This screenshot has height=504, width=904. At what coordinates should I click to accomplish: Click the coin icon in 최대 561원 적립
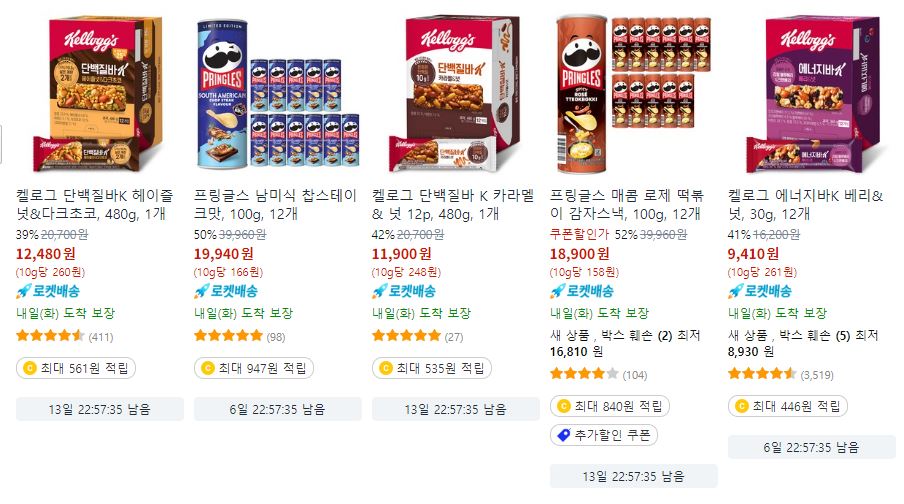pyautogui.click(x=29, y=368)
